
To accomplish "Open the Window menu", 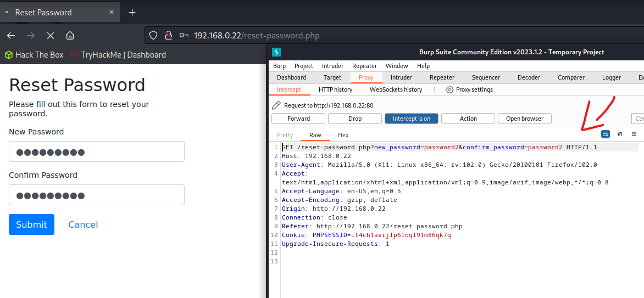I will pos(397,66).
